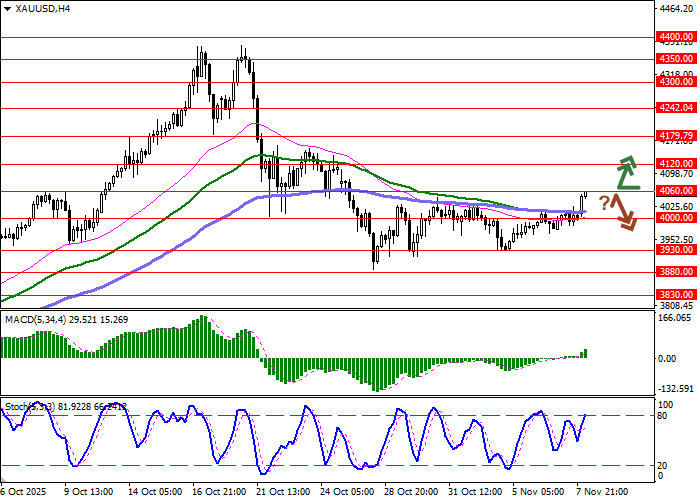Screen dimensions: 700x500
Task: Select the 4120.00 price level label
Action: click(x=677, y=163)
